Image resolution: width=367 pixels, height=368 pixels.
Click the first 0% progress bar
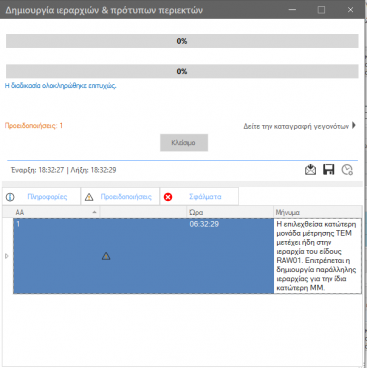coord(182,41)
